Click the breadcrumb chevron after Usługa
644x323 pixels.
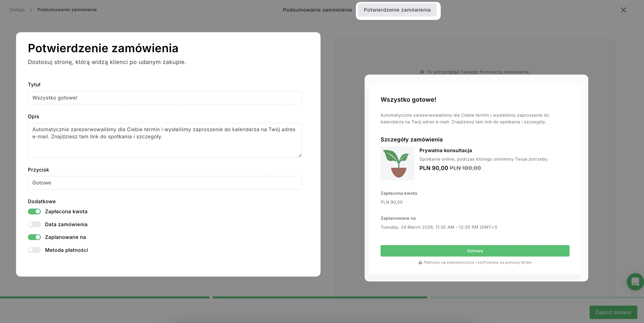click(x=31, y=10)
